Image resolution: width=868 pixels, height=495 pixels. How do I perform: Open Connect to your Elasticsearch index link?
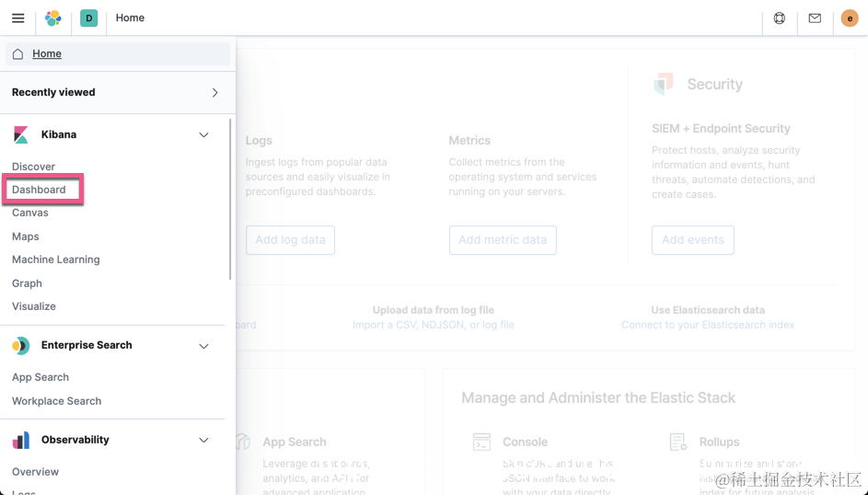coord(708,325)
